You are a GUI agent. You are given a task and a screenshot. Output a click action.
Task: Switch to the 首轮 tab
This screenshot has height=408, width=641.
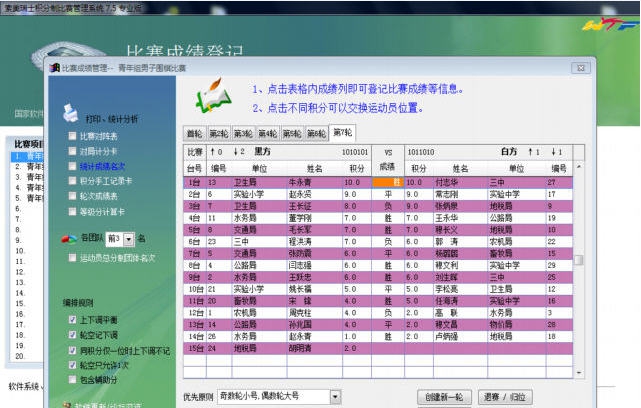coord(195,134)
